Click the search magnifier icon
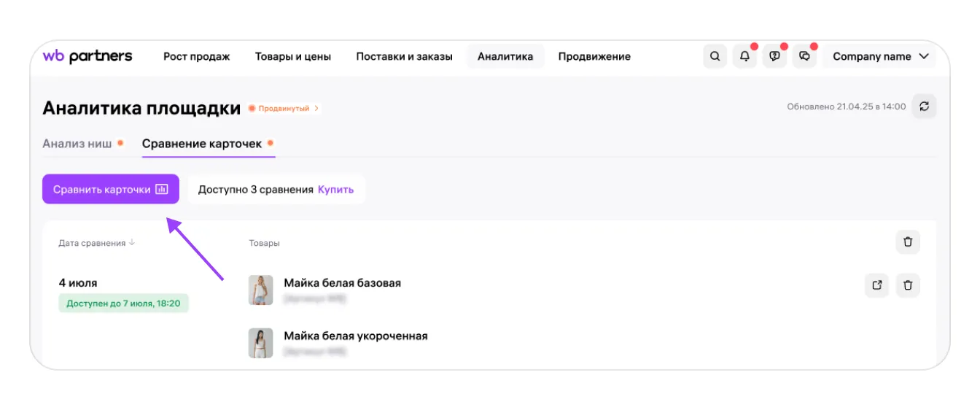The height and width of the screenshot is (410, 980). tap(715, 56)
